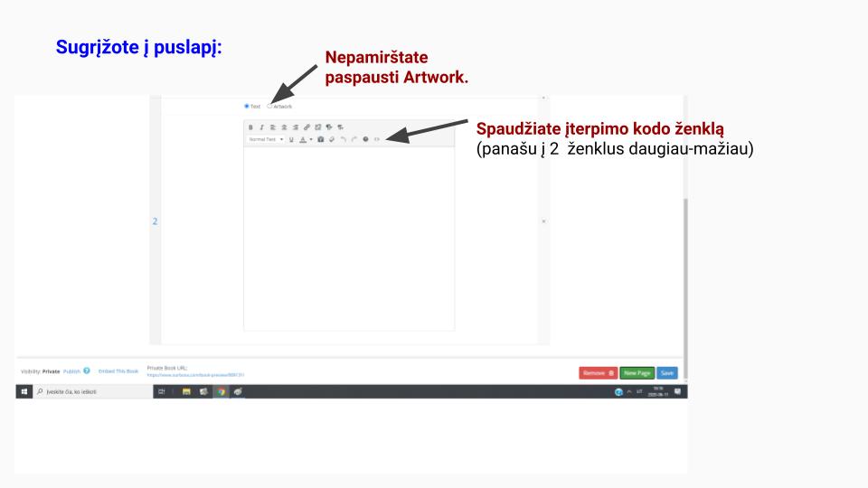Viewport: 868px width, 488px height.
Task: Select the Text radio button
Action: 247,106
